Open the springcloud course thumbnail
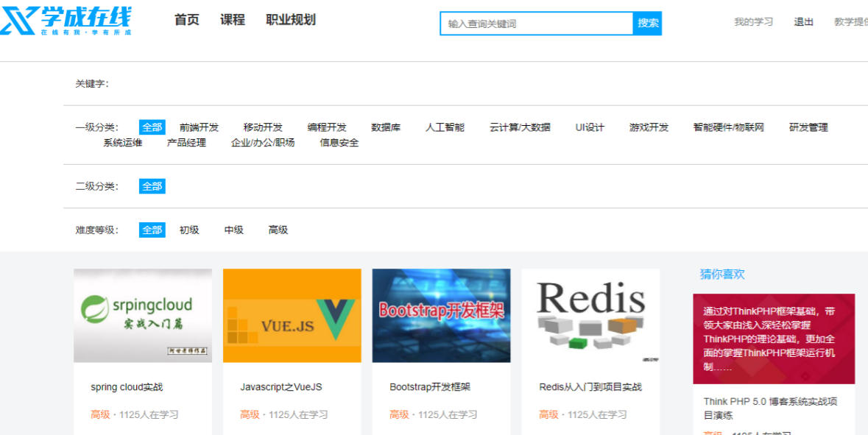Viewport: 868px width, 435px height. [143, 316]
